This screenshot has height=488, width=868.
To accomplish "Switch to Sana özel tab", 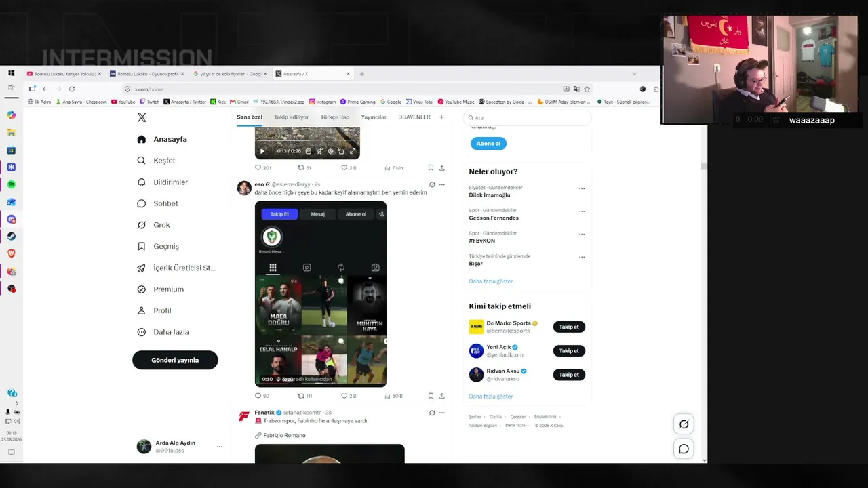I will pyautogui.click(x=250, y=117).
